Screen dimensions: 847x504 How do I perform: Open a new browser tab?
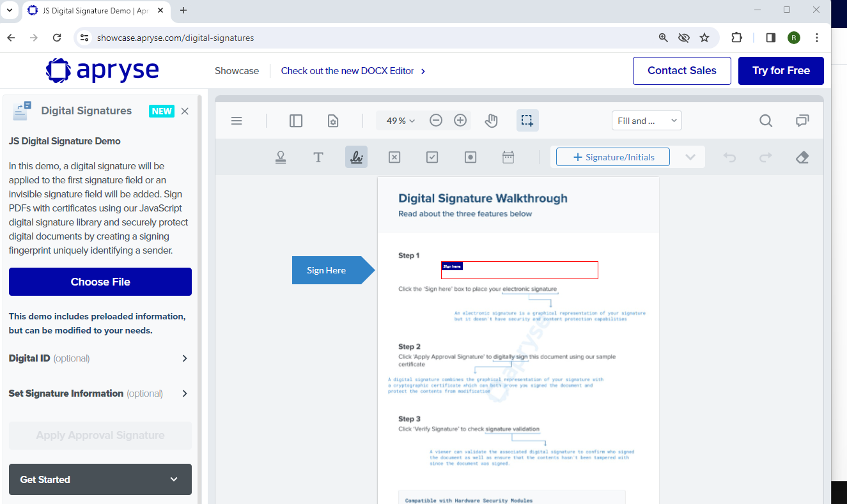click(x=183, y=10)
